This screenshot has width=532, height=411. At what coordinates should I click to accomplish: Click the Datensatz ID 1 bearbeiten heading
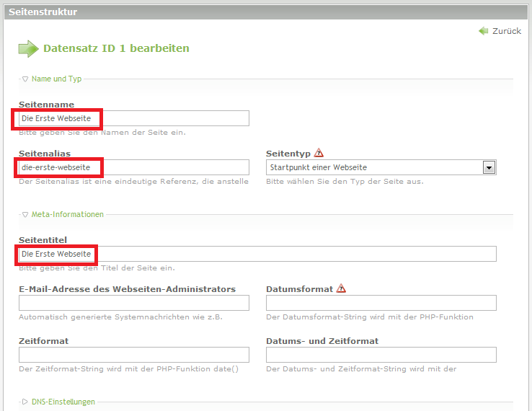click(116, 48)
